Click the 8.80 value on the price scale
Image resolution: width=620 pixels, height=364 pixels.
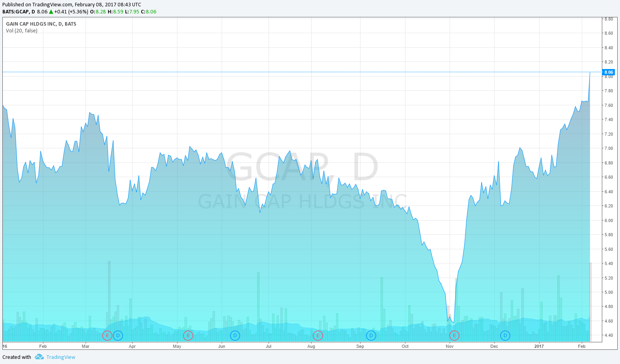click(x=609, y=19)
